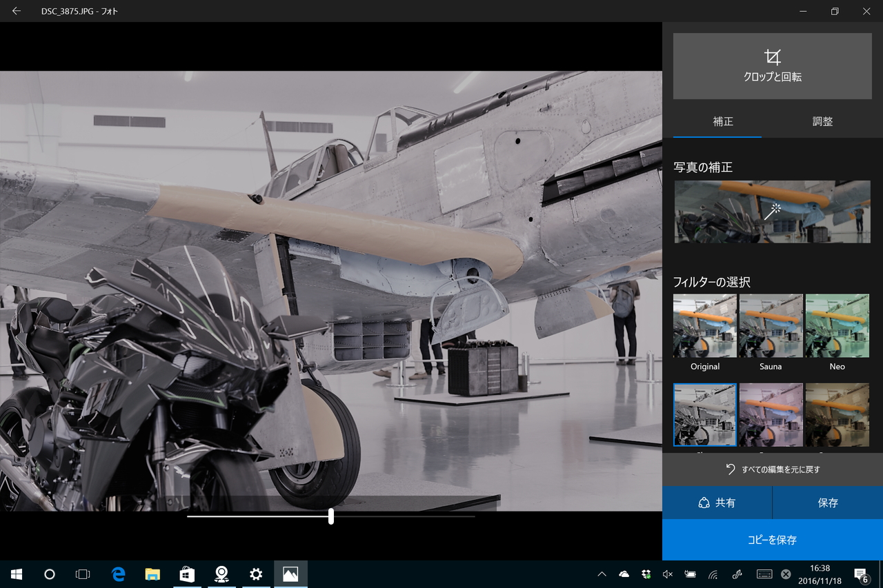This screenshot has width=883, height=588.
Task: Click the 写真の補正 heading text
Action: tap(703, 168)
